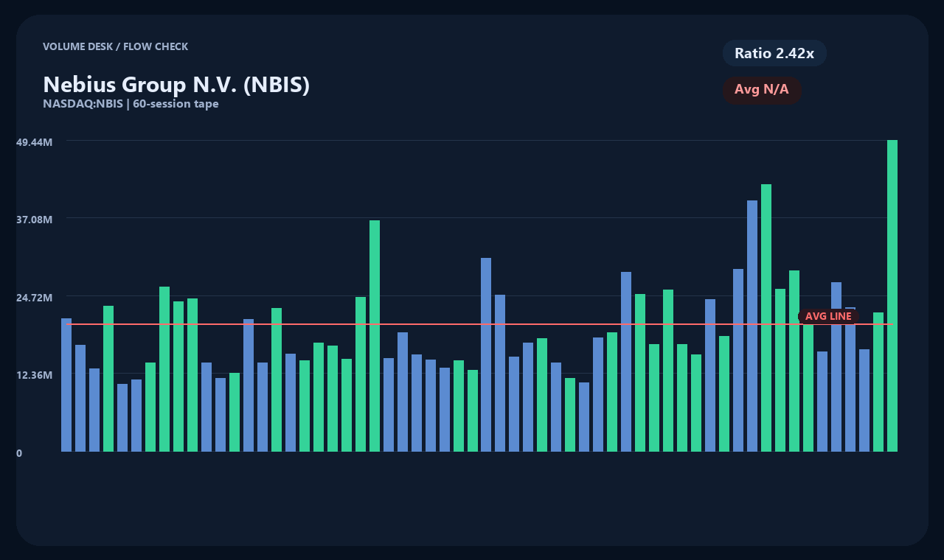
Task: Click the 0 axis label
Action: tap(19, 453)
